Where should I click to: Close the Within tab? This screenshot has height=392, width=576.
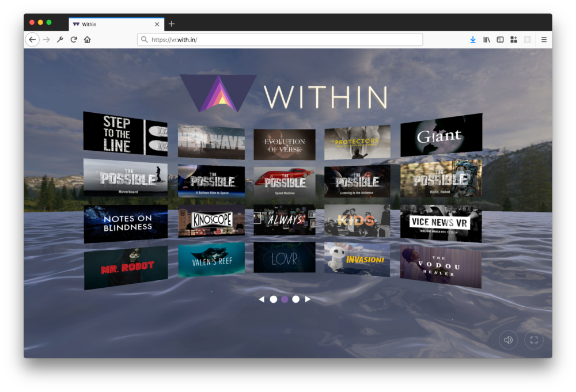tap(157, 24)
